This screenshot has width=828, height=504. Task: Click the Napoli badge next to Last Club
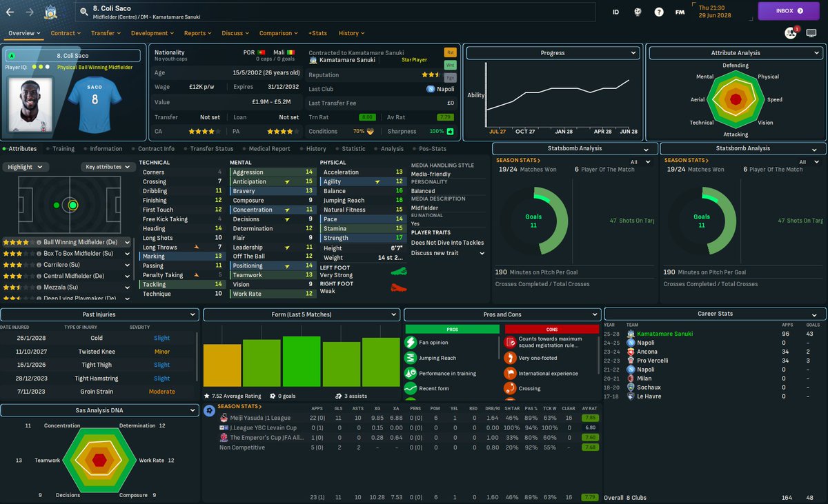[x=431, y=89]
